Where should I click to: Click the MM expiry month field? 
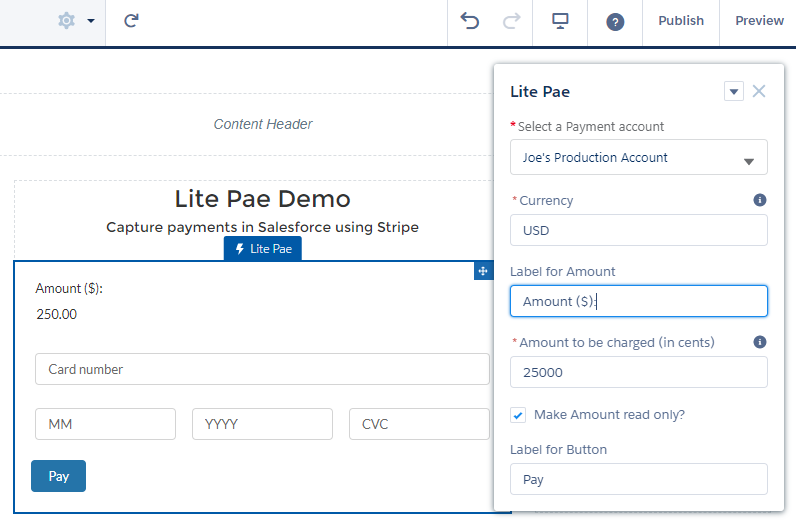tap(106, 424)
